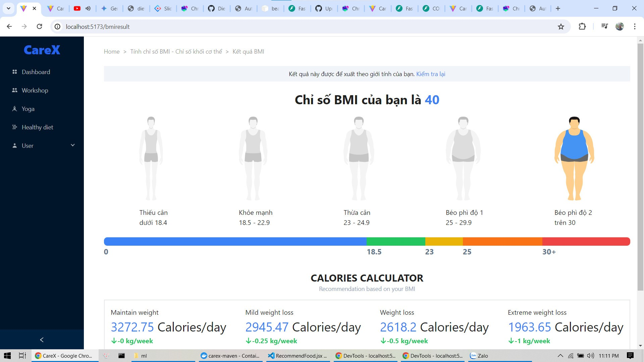Collapse the sidebar with arrow
Screen dimensions: 644x362
click(42, 340)
